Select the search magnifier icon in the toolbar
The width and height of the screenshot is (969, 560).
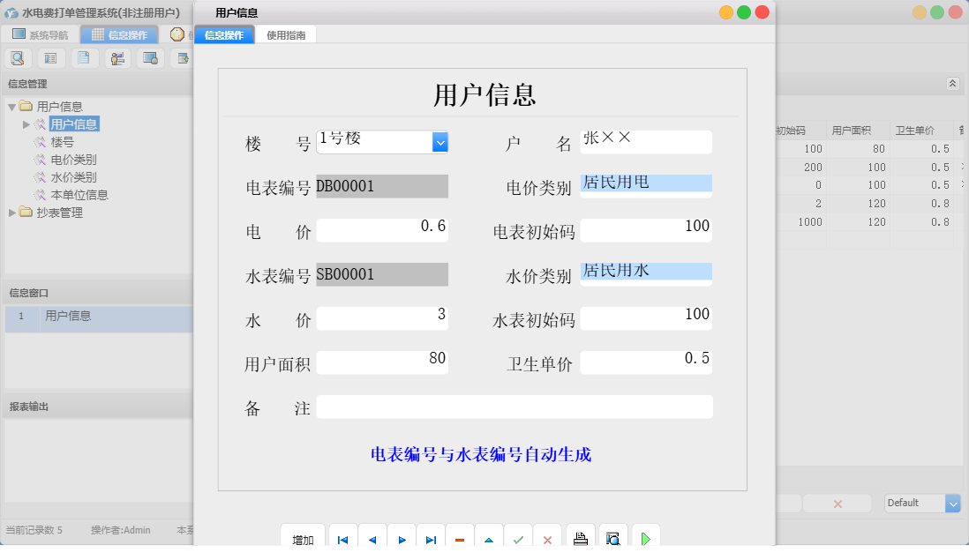pos(18,57)
